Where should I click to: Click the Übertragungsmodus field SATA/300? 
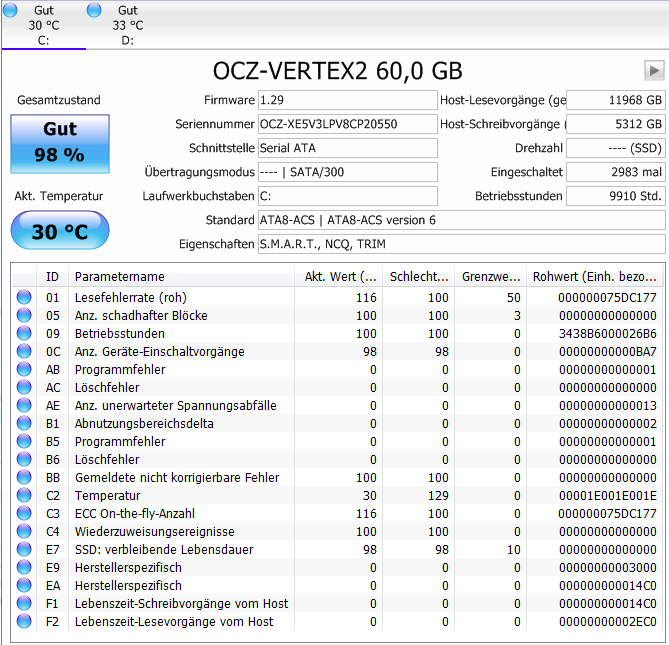coord(348,172)
